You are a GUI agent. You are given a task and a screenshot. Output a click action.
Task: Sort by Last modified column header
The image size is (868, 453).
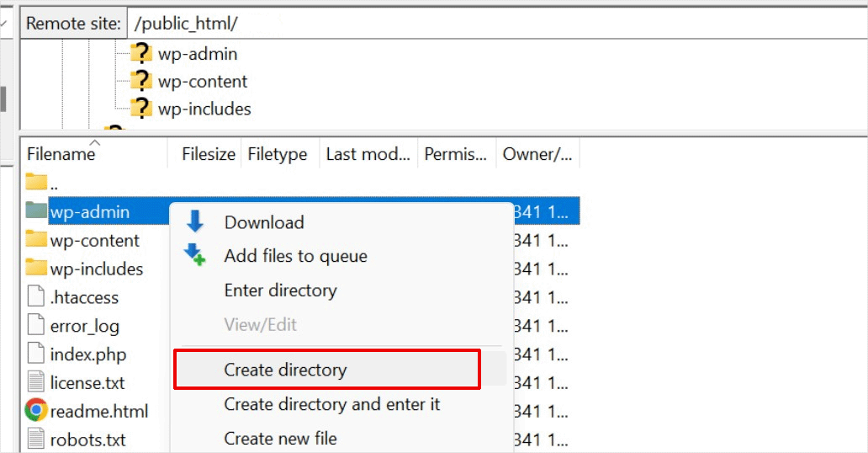(x=368, y=154)
